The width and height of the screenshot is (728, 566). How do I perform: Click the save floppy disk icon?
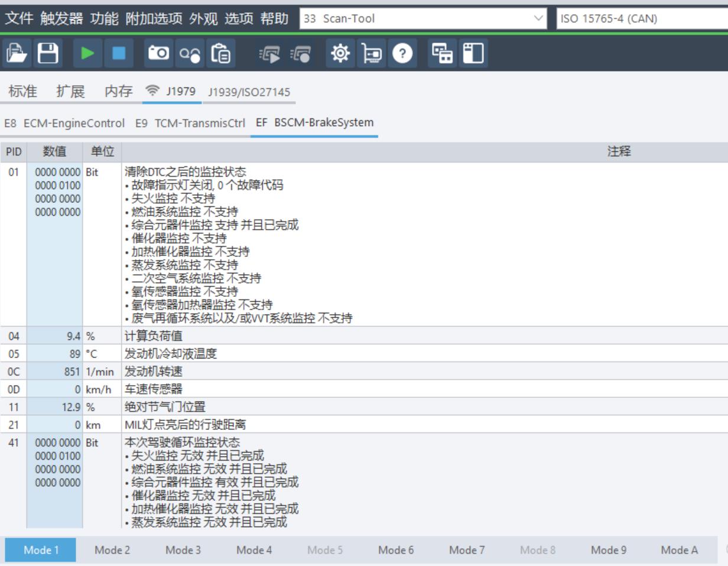point(48,54)
